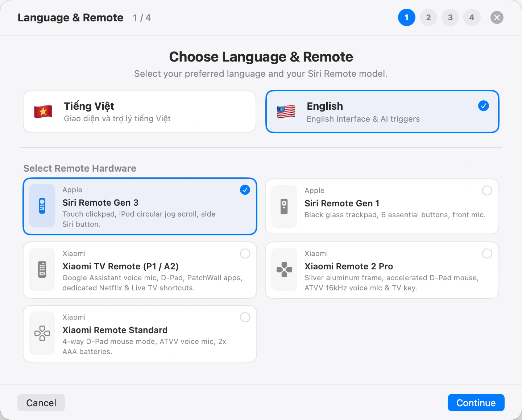Jump to step 2 indicator
This screenshot has width=522, height=420.
tap(428, 17)
